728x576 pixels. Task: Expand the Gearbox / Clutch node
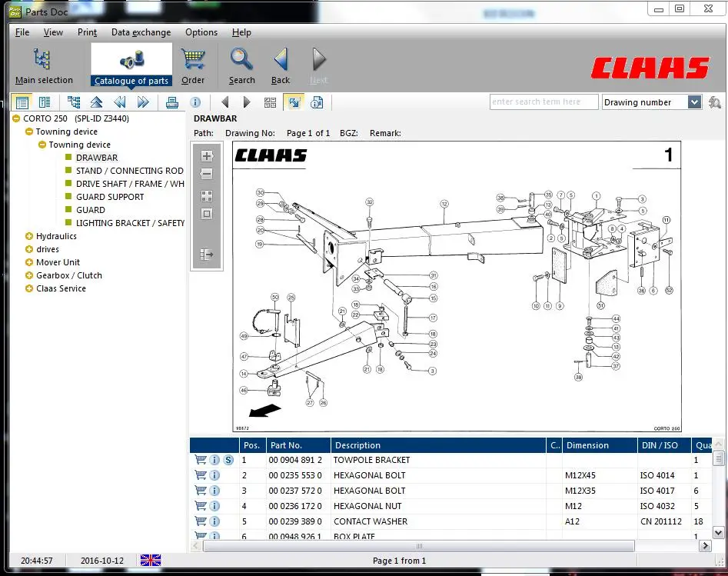point(29,275)
